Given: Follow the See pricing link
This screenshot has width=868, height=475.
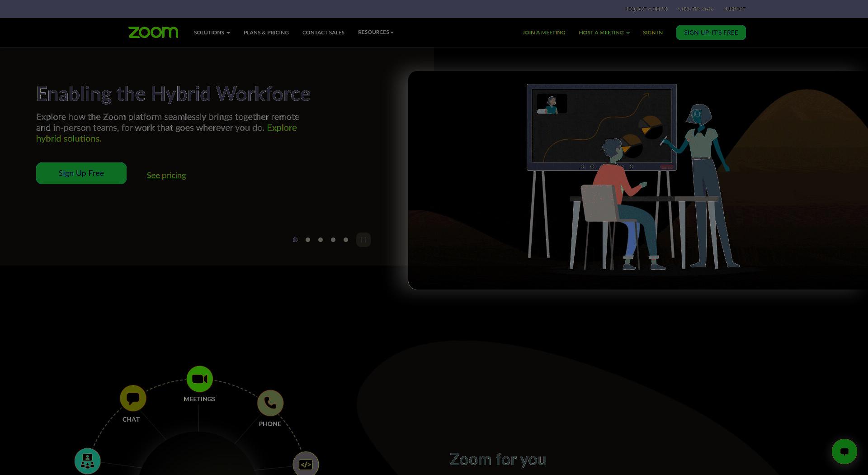Looking at the screenshot, I should 166,176.
